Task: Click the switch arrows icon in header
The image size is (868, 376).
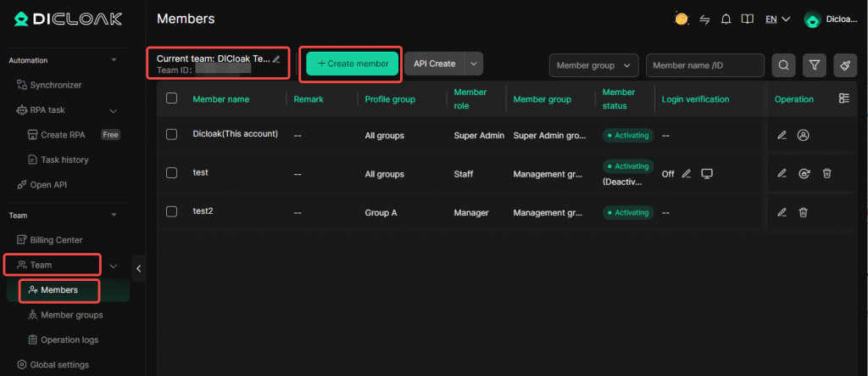Action: (704, 20)
